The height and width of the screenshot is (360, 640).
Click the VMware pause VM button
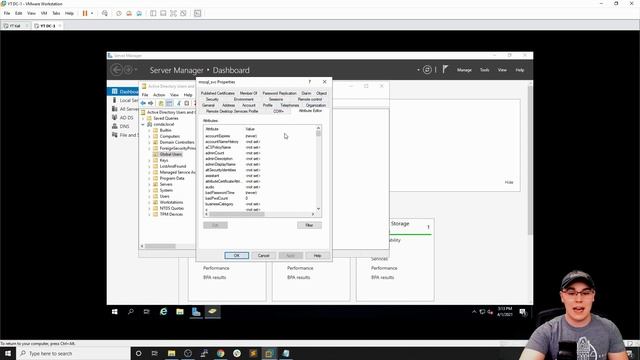85,13
